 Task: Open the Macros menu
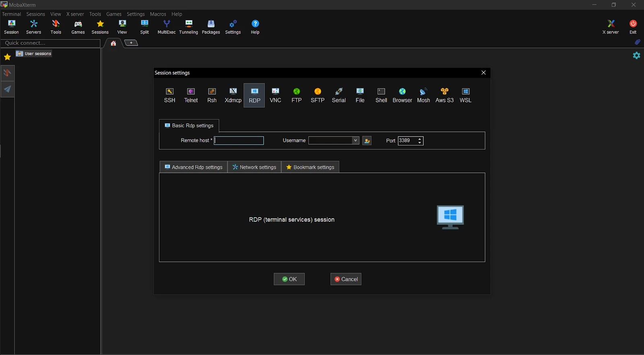[x=158, y=14]
